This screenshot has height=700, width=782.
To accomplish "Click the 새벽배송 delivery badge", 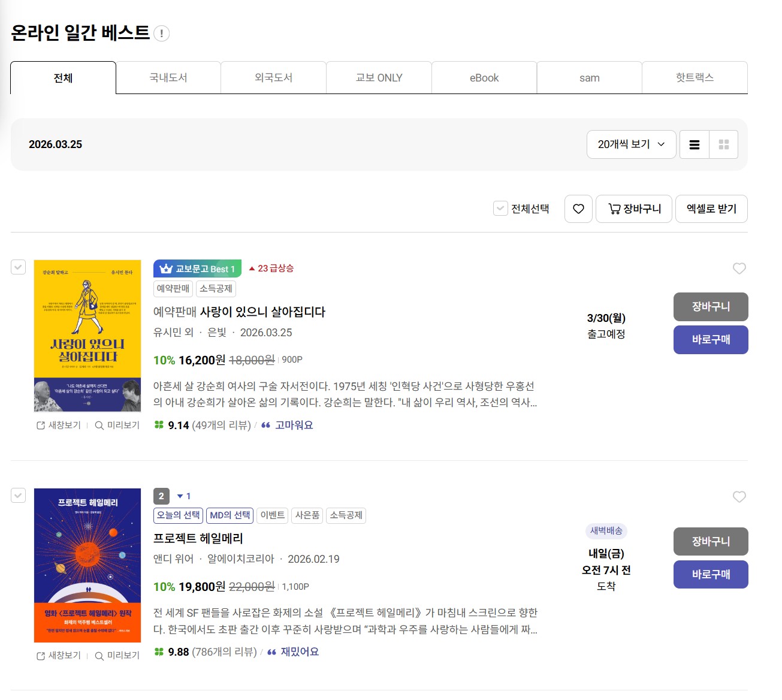I will click(606, 531).
